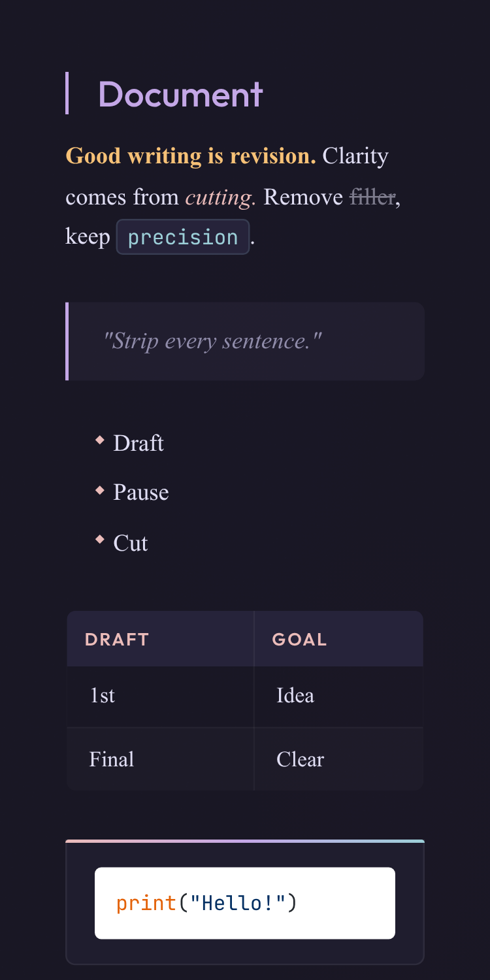
Task: Click the diamond bullet beside Cut
Action: click(x=100, y=540)
